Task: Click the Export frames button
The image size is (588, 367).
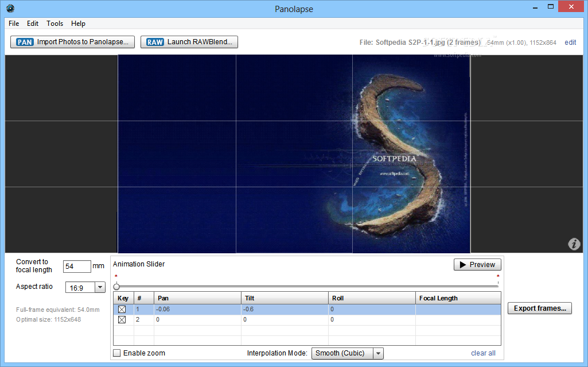Action: tap(540, 308)
